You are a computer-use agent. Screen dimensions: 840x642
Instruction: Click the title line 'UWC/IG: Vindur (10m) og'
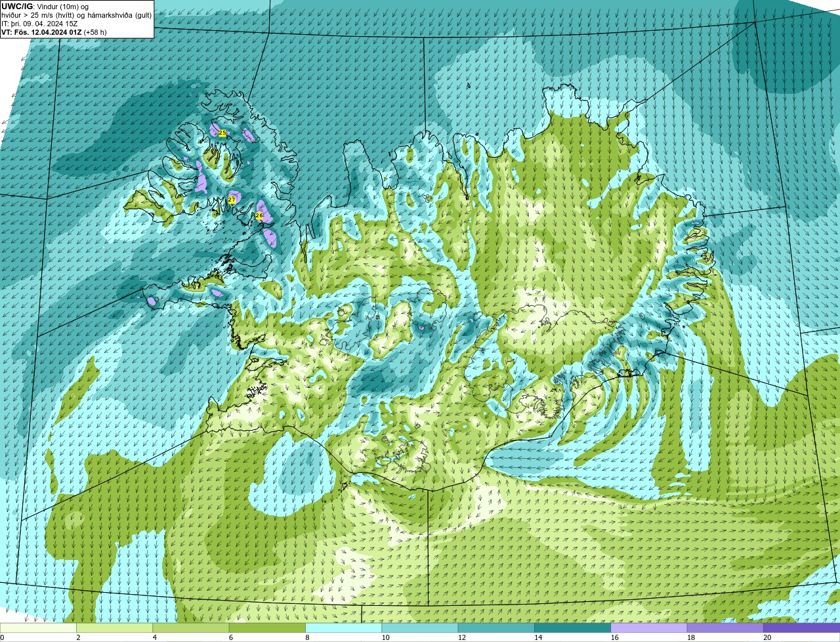tap(45, 6)
